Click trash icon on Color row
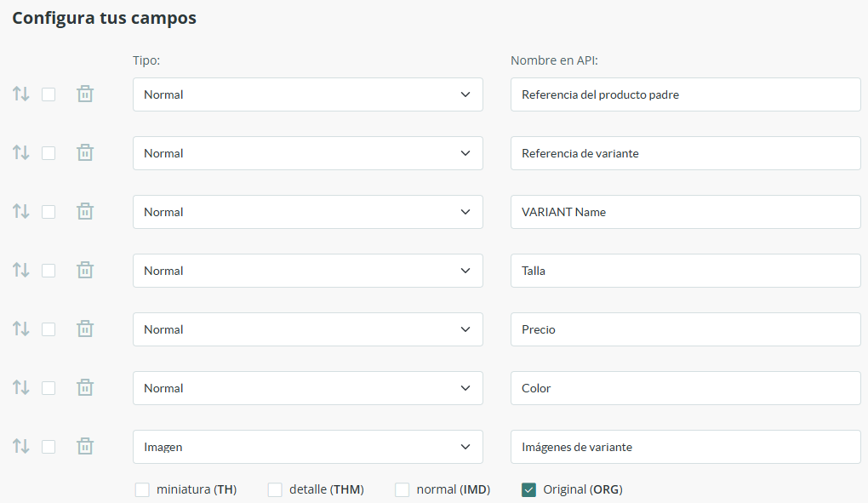 click(85, 388)
